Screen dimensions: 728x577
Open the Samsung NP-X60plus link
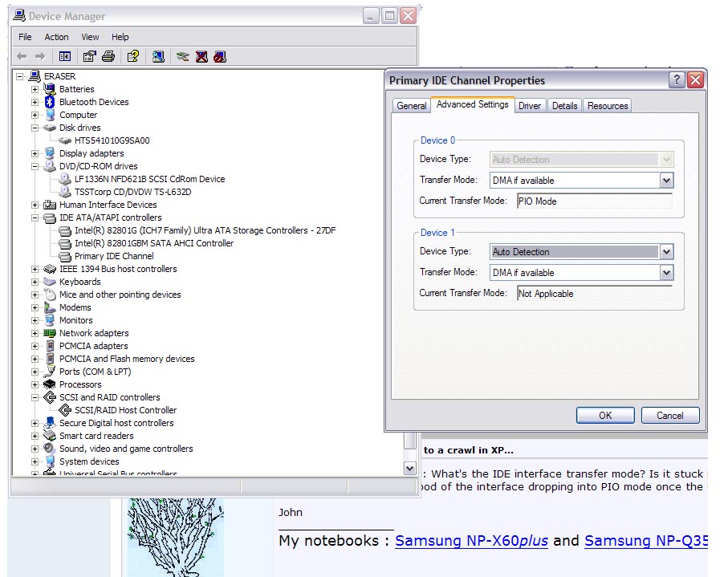(x=471, y=541)
